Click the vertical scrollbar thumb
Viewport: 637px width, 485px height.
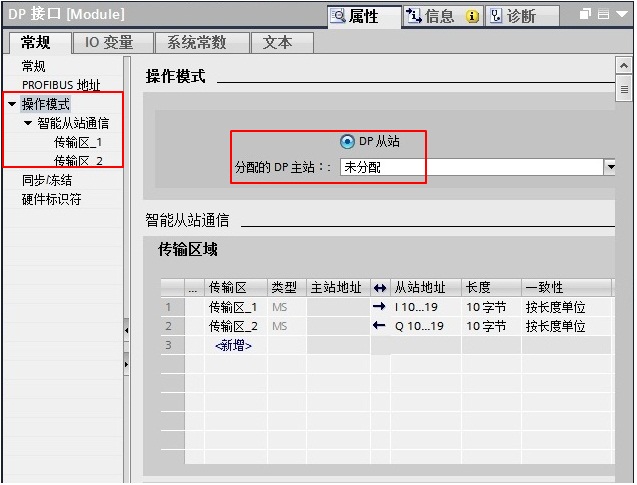(624, 89)
